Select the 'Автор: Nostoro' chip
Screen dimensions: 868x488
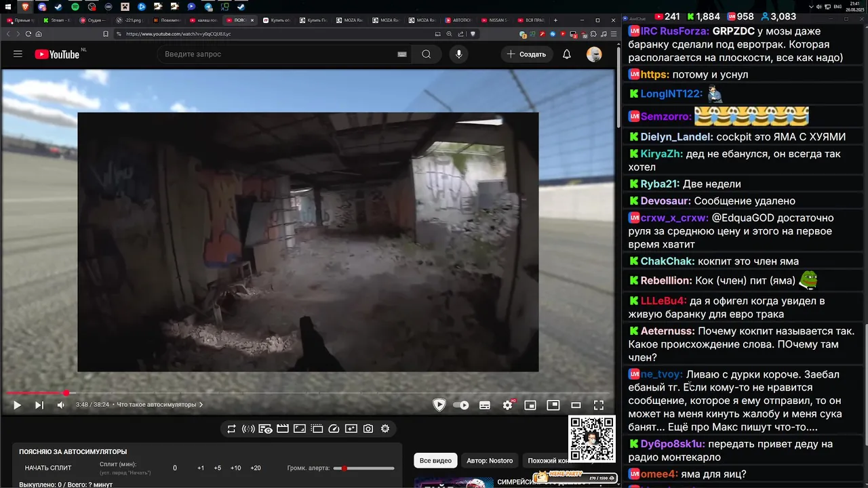click(x=490, y=461)
